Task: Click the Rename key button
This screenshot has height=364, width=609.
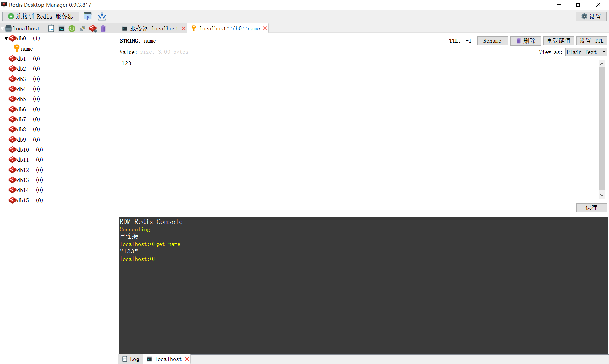Action: (492, 41)
